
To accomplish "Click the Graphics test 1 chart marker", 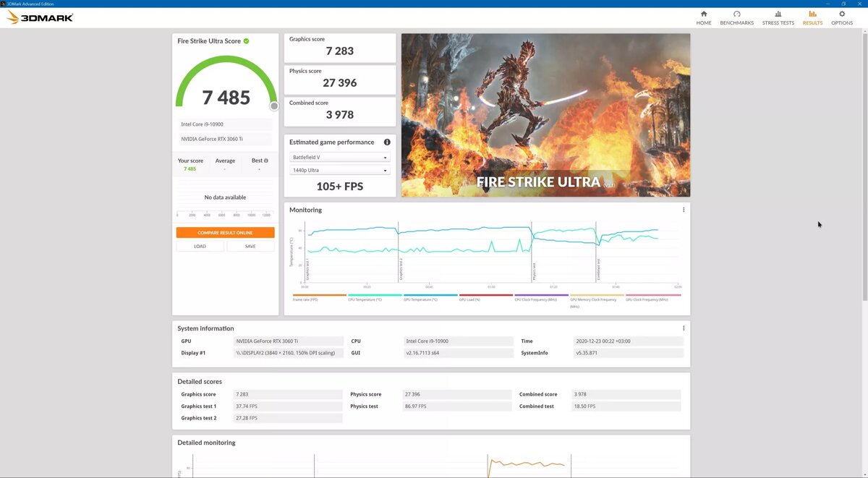I will (x=307, y=270).
